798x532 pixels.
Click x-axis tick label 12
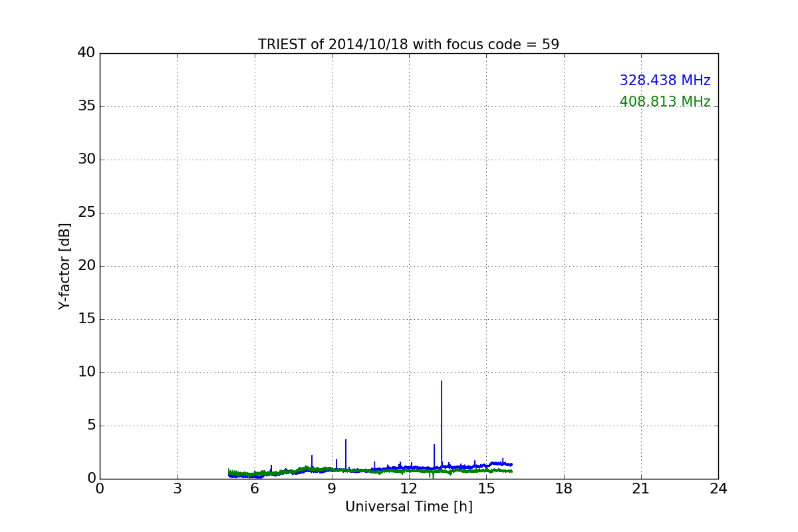(409, 489)
